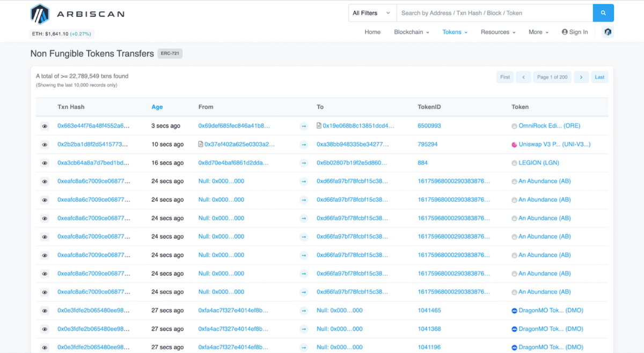Expand the Tokens dropdown menu
644x353 pixels.
click(x=455, y=32)
